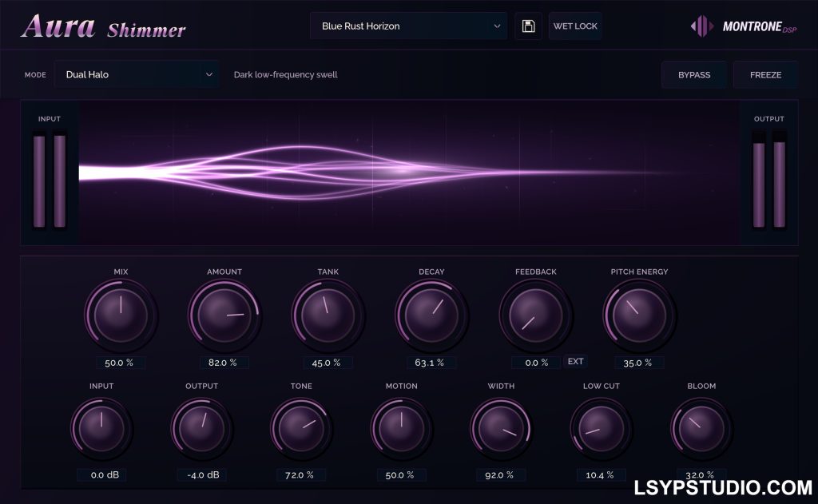Click the INPUT gain knob

(x=101, y=429)
